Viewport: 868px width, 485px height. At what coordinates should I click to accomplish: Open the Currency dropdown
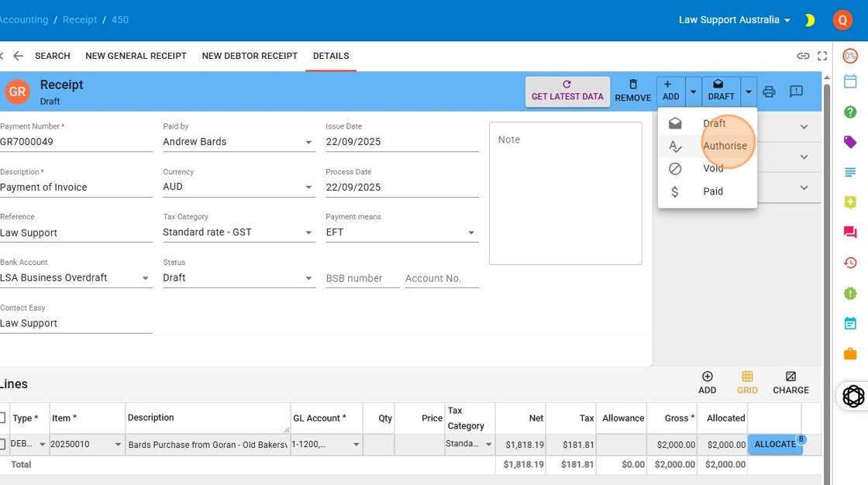coord(239,187)
